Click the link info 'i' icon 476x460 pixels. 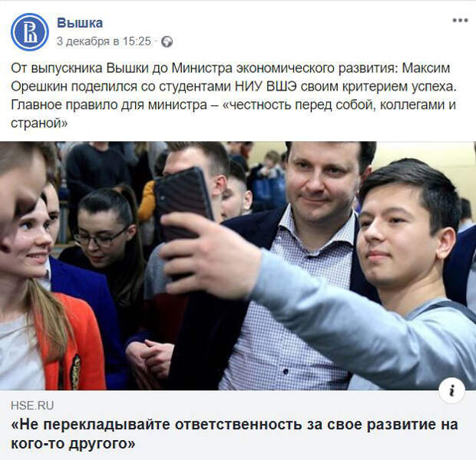point(451,390)
